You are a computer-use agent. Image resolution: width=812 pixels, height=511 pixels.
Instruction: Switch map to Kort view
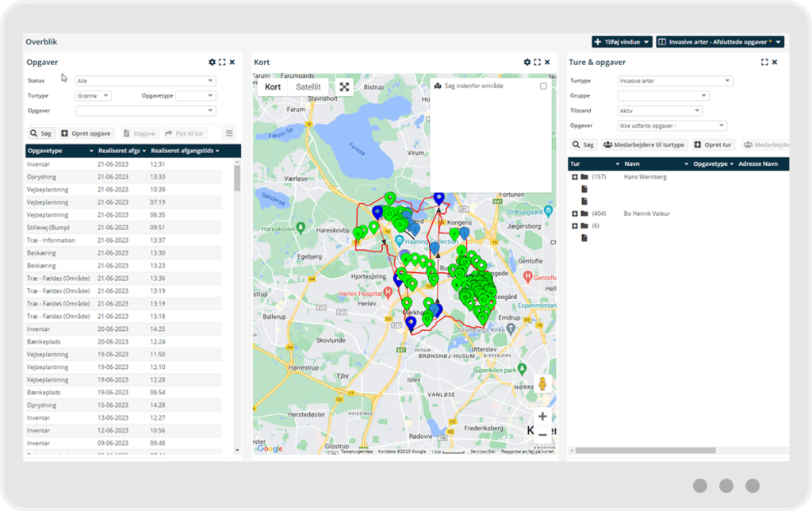[273, 87]
